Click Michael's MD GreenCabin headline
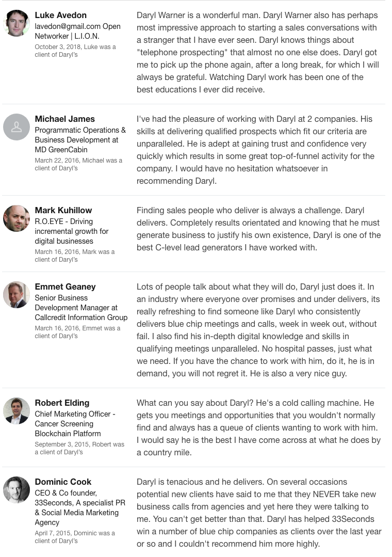Image resolution: width=392 pixels, height=557 pixels. click(80, 140)
